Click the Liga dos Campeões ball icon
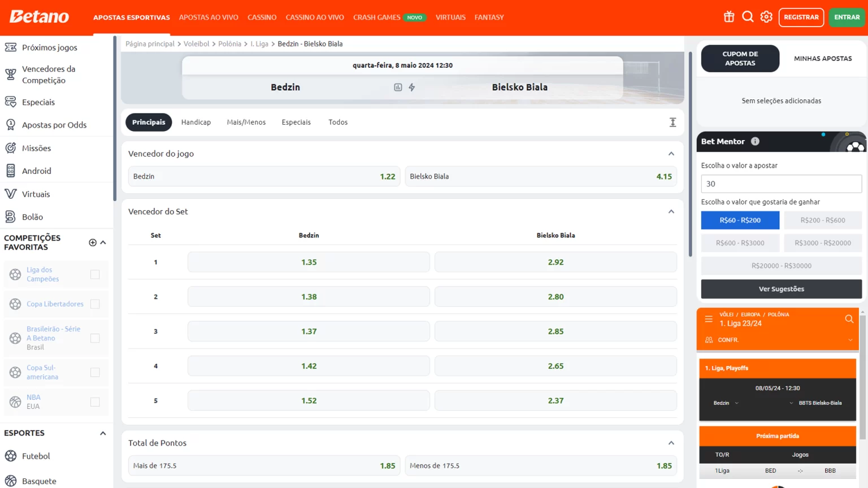This screenshot has height=488, width=868. coord(15,274)
